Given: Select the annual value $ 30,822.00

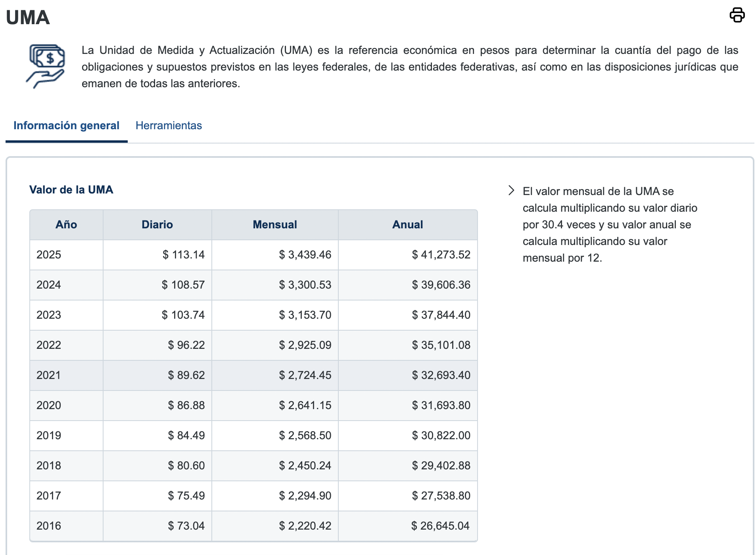Looking at the screenshot, I should (441, 436).
